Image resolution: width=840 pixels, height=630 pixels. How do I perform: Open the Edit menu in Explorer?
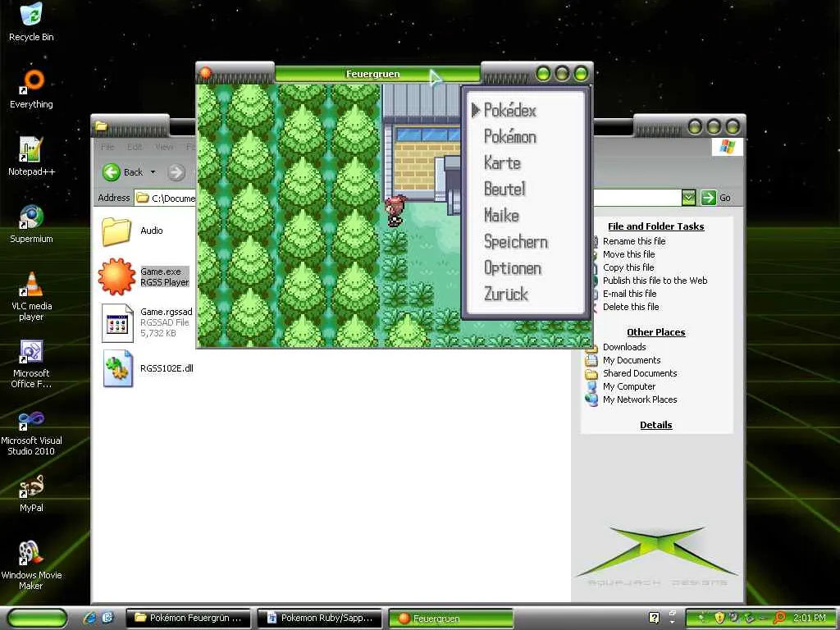coord(135,146)
